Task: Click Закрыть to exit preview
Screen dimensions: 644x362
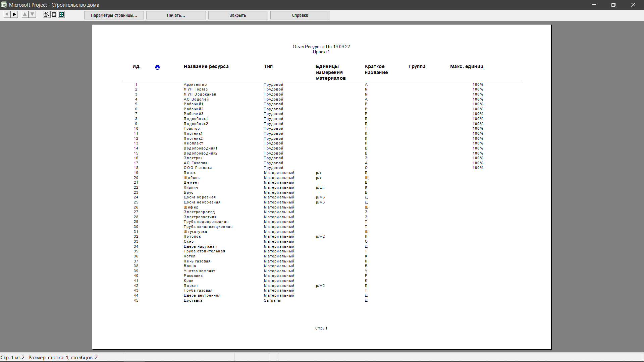Action: point(238,15)
